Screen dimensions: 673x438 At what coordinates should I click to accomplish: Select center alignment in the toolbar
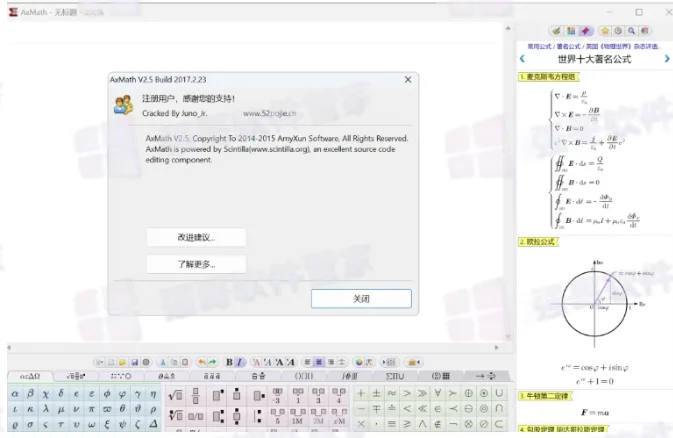point(319,362)
